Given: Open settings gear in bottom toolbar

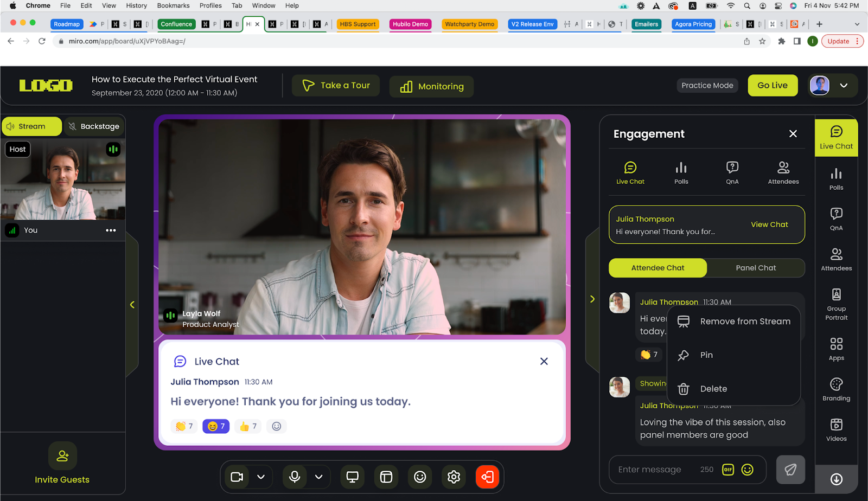Looking at the screenshot, I should (x=454, y=477).
